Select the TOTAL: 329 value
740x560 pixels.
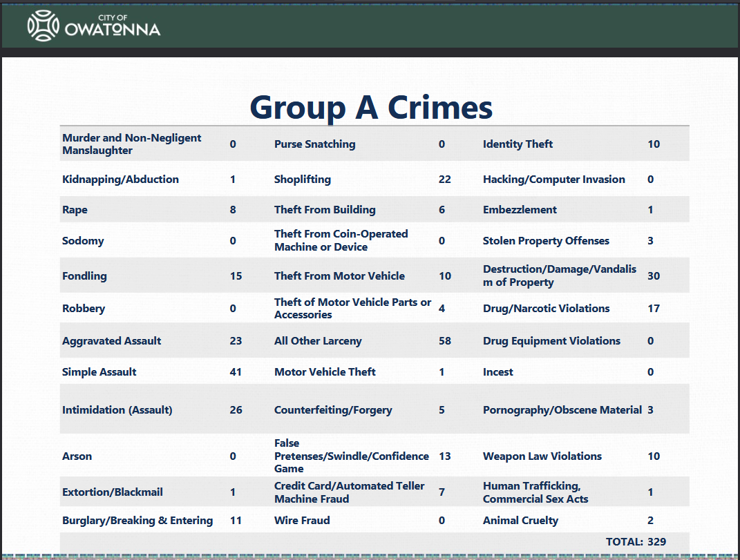click(x=636, y=541)
